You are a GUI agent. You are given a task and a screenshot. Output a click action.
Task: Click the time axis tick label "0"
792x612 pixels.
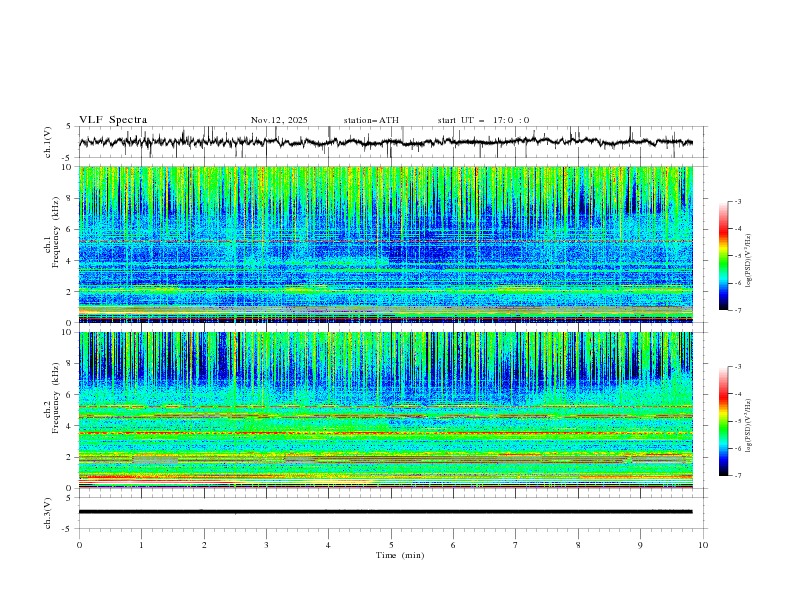(x=79, y=545)
